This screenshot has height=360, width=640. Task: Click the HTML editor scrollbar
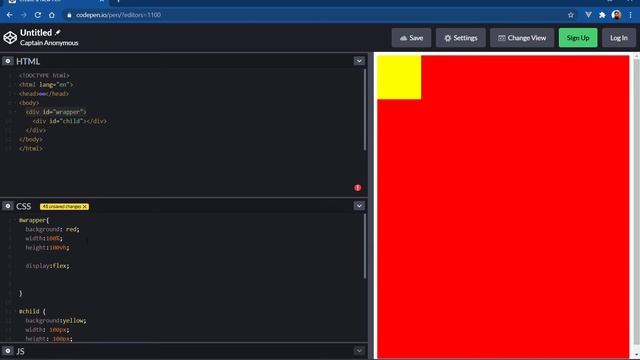click(x=365, y=109)
